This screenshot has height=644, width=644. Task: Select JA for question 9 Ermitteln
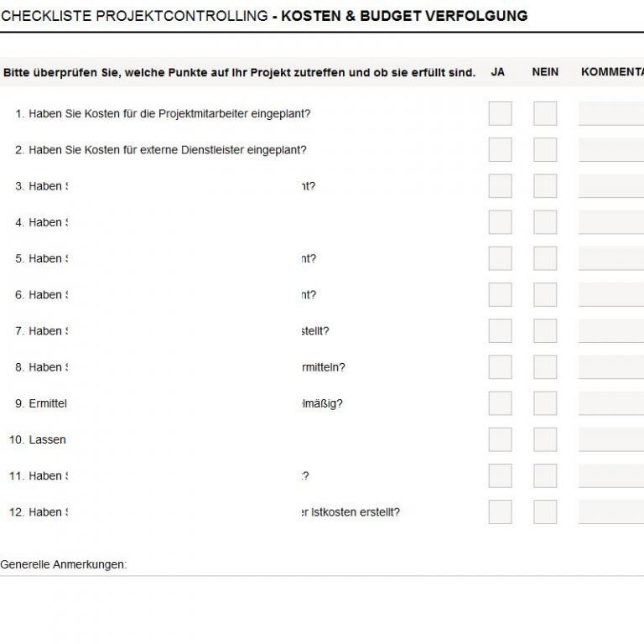(x=500, y=403)
